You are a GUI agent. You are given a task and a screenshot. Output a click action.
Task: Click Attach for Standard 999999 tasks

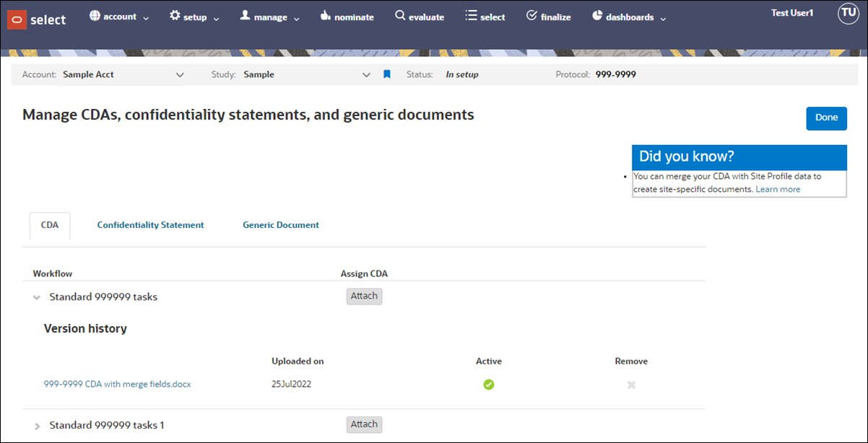click(x=365, y=296)
